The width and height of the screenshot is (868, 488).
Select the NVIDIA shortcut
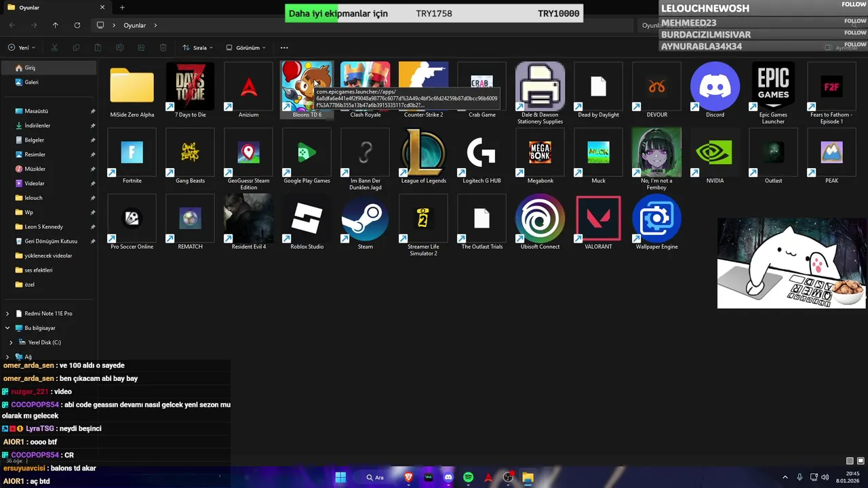(715, 157)
